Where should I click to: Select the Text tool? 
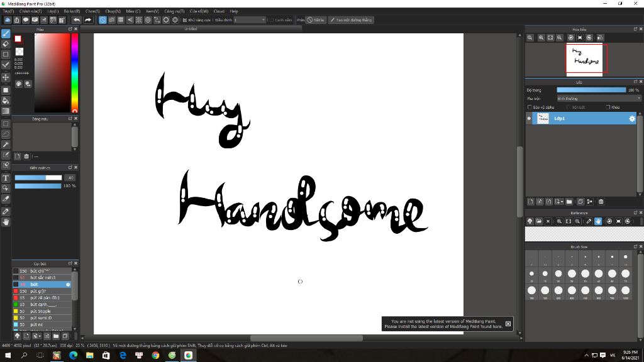pos(6,178)
